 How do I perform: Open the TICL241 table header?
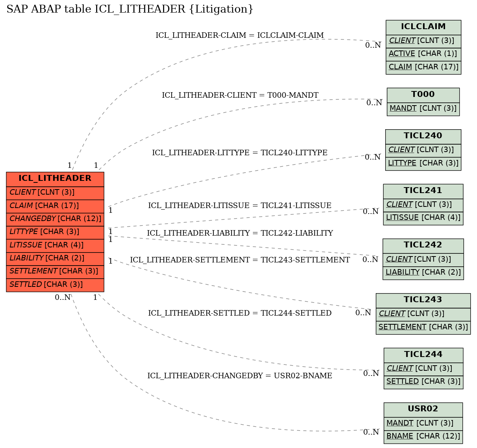click(423, 191)
